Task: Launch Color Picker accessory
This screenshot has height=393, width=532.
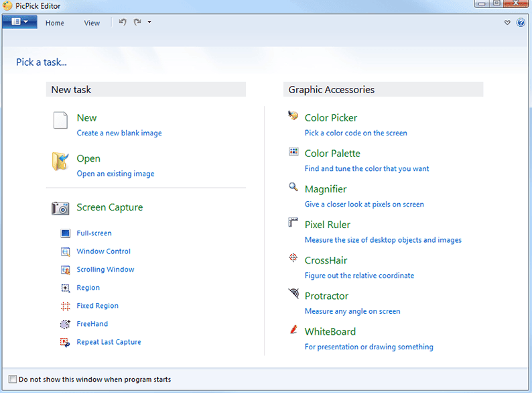Action: pyautogui.click(x=331, y=118)
